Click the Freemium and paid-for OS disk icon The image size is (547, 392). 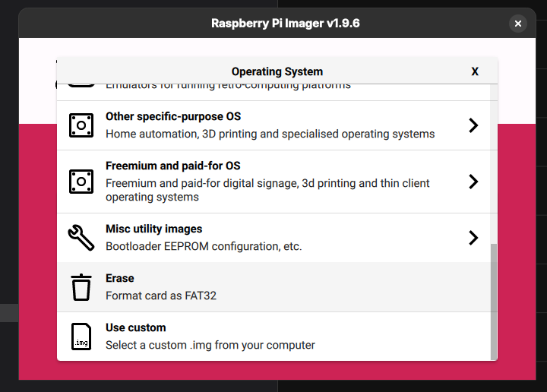coord(81,182)
